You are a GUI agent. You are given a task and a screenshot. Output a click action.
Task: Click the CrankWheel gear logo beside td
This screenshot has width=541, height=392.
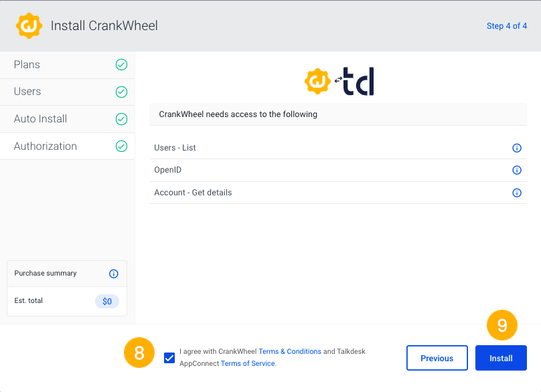(317, 82)
